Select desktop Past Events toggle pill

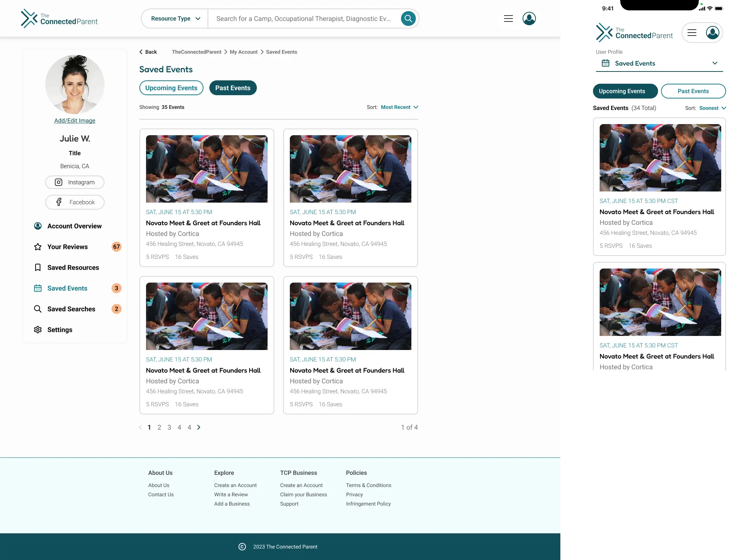(233, 88)
